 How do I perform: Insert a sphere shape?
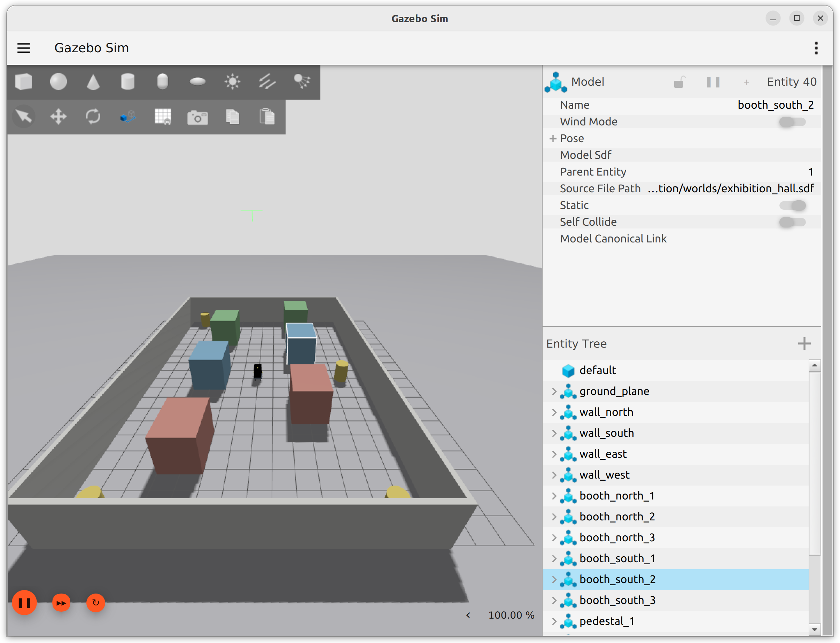click(58, 82)
